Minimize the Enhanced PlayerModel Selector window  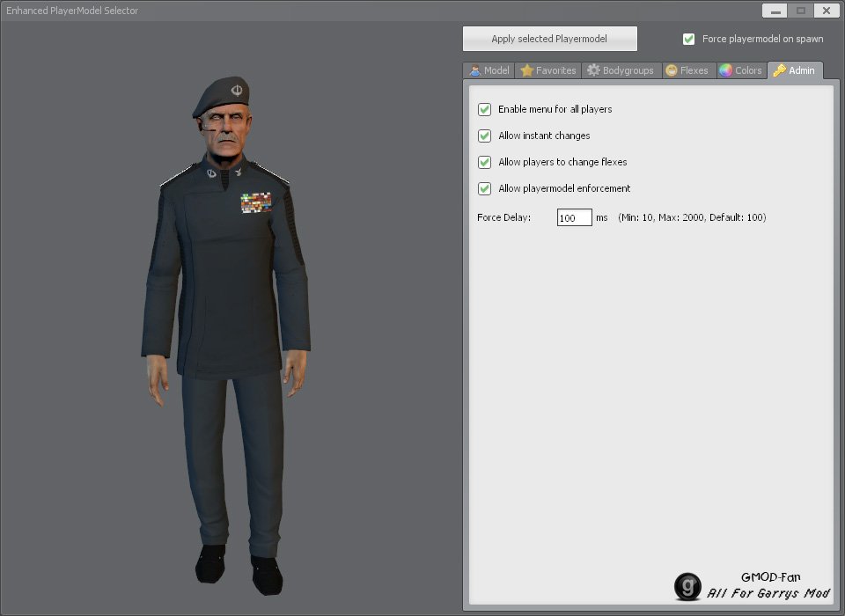(x=775, y=11)
